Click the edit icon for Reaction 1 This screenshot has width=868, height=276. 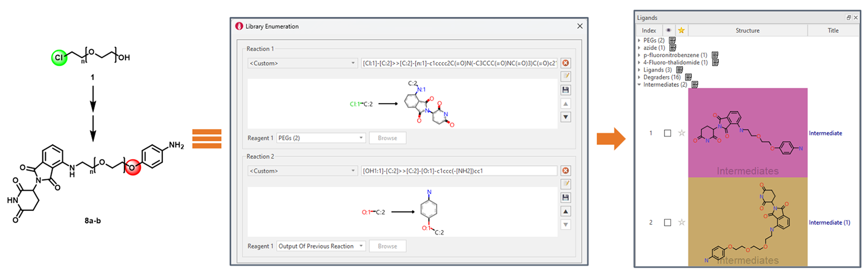(x=565, y=77)
